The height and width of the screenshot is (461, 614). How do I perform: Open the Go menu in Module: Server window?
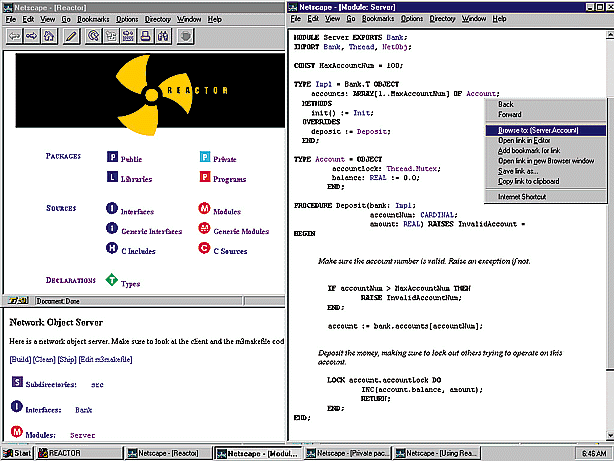pyautogui.click(x=350, y=18)
